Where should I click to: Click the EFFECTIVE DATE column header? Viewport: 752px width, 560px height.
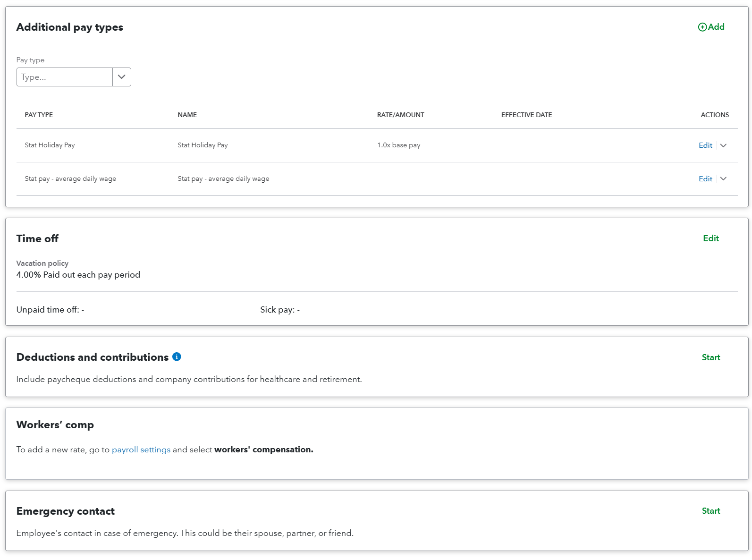tap(526, 115)
